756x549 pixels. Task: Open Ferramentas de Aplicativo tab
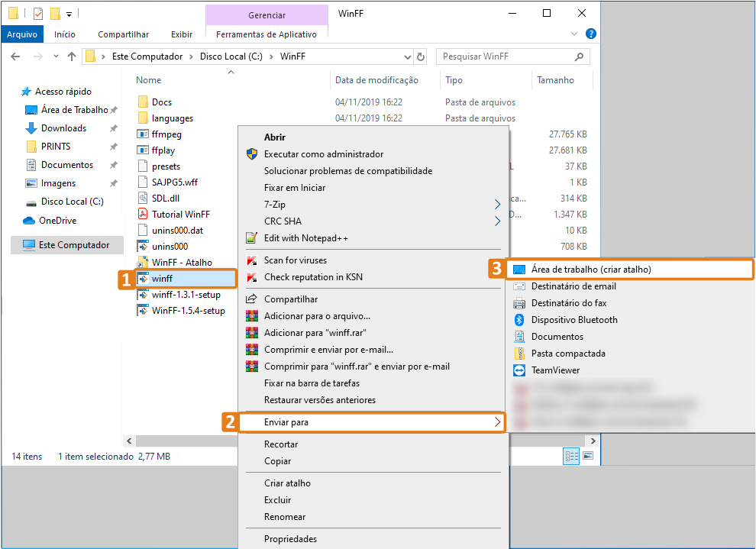267,34
